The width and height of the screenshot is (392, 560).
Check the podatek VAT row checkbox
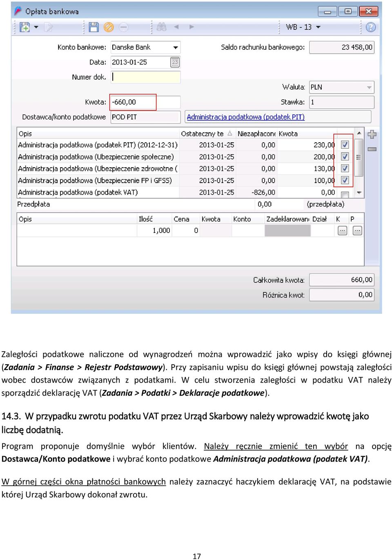pyautogui.click(x=345, y=195)
